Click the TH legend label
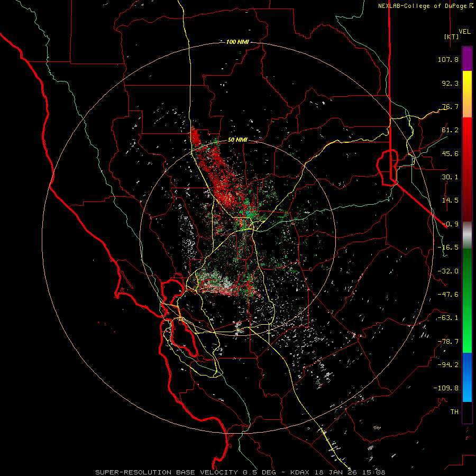Viewport: 476px width, 476px height. [x=454, y=412]
